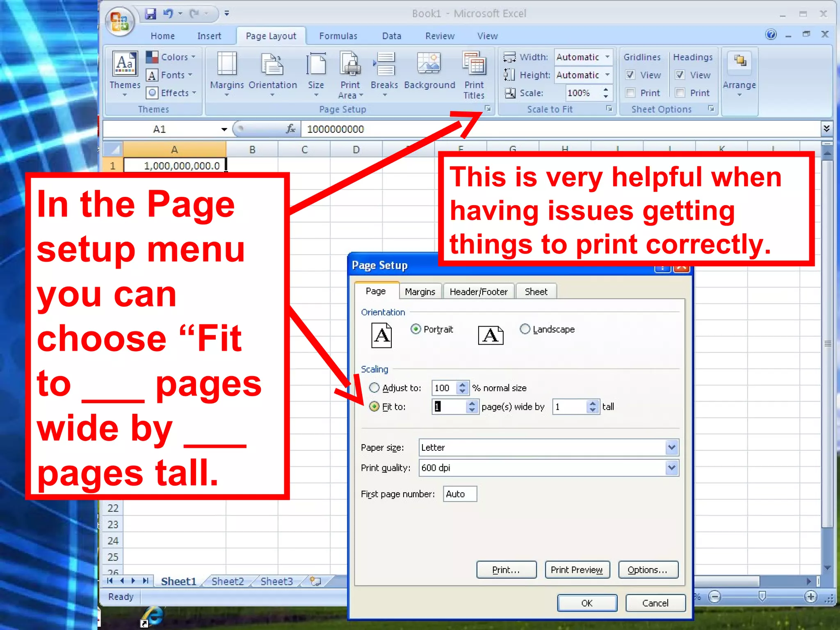Insert a new worksheet tab
This screenshot has width=840, height=630.
pos(315,581)
